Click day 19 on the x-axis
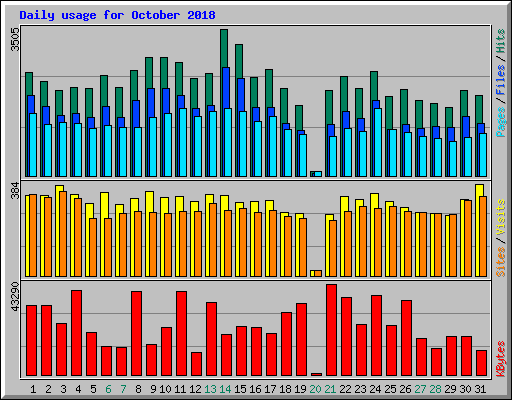This screenshot has height=400, width=512. [x=300, y=389]
